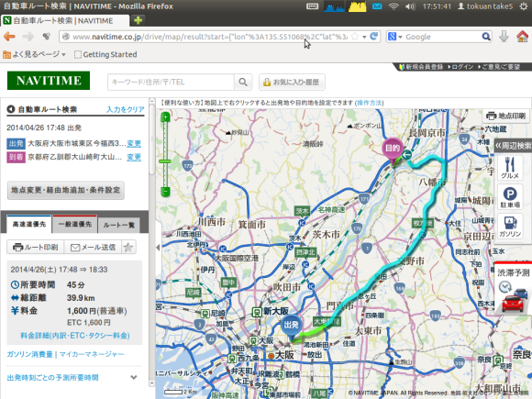Click the NAVITIME logo
This screenshot has width=532, height=399.
click(x=49, y=81)
